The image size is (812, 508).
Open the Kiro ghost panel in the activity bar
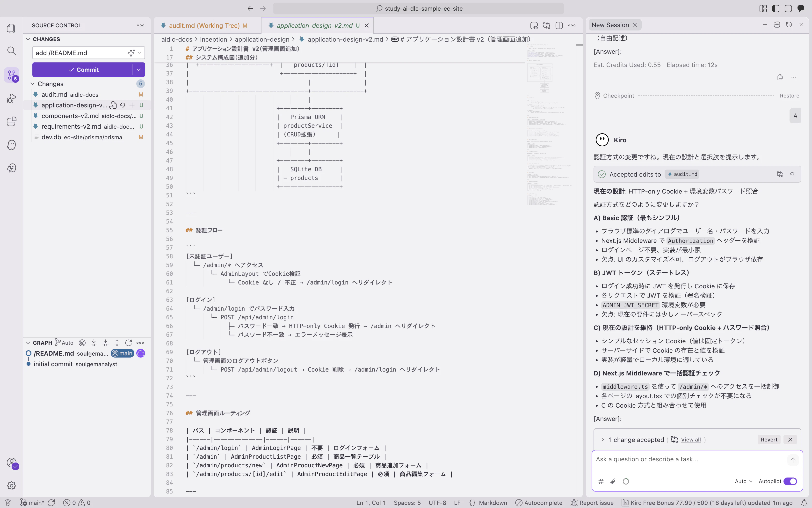[x=11, y=145]
